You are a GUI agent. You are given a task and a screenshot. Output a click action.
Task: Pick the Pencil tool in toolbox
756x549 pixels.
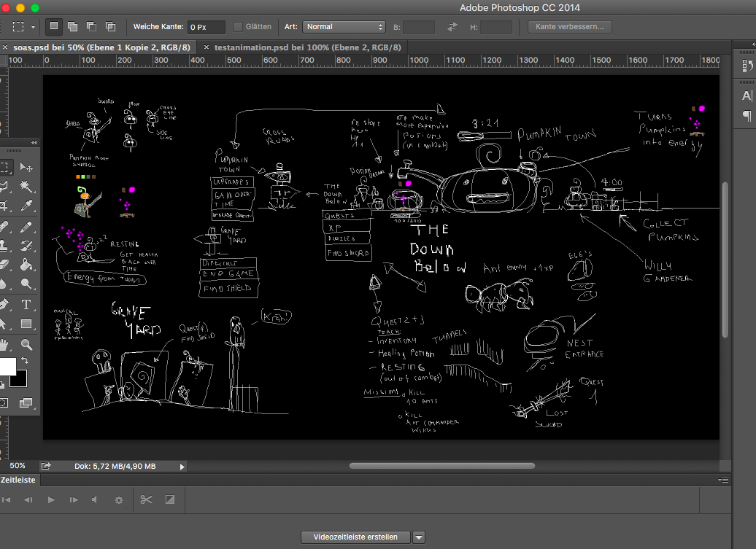[x=26, y=226]
